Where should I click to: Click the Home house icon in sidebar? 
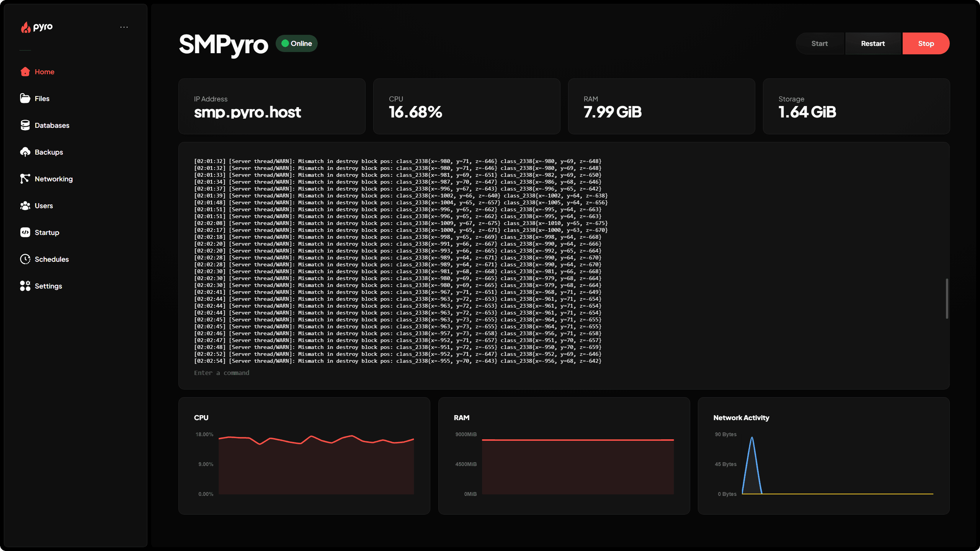(25, 72)
